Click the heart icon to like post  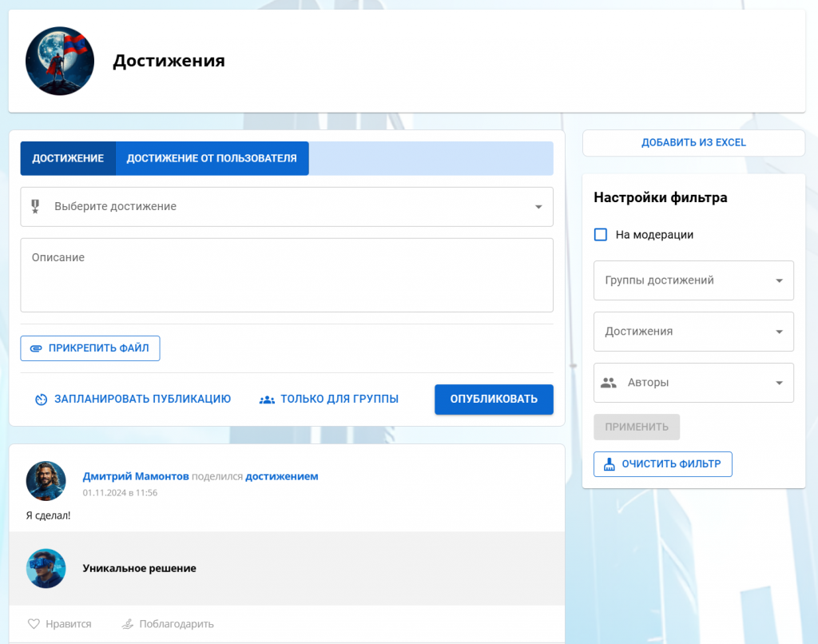point(34,624)
